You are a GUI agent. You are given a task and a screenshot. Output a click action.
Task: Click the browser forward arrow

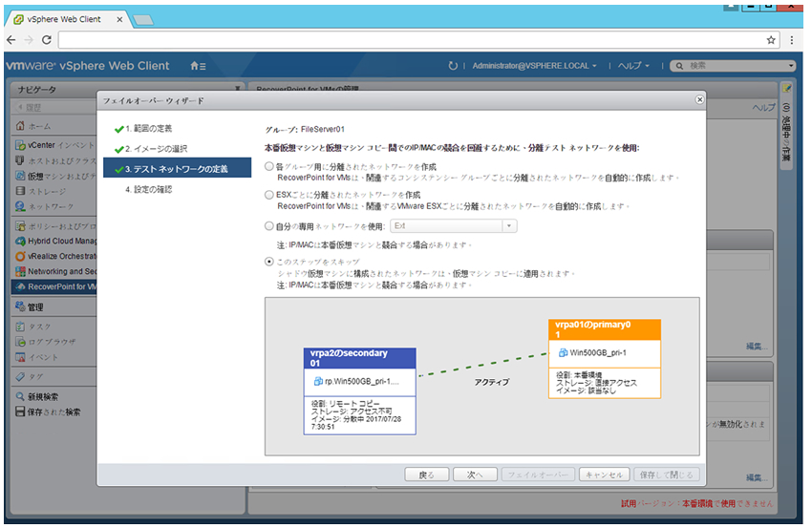pyautogui.click(x=29, y=40)
